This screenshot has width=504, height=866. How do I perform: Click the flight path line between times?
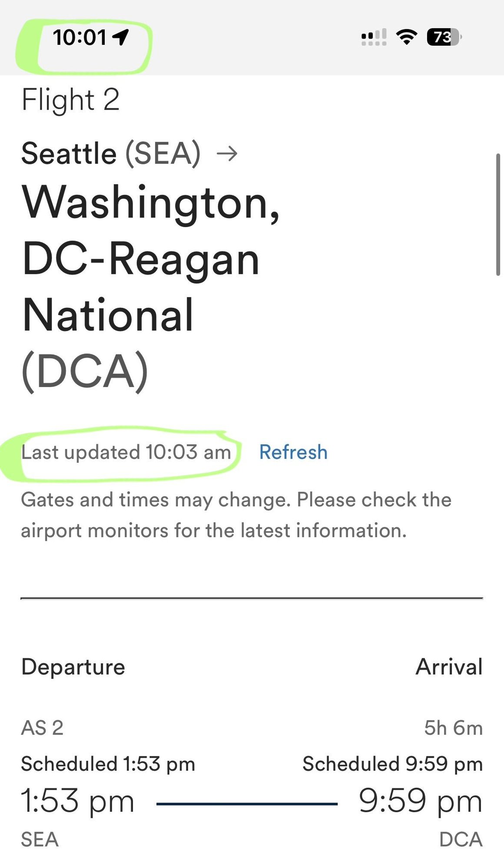tap(247, 804)
